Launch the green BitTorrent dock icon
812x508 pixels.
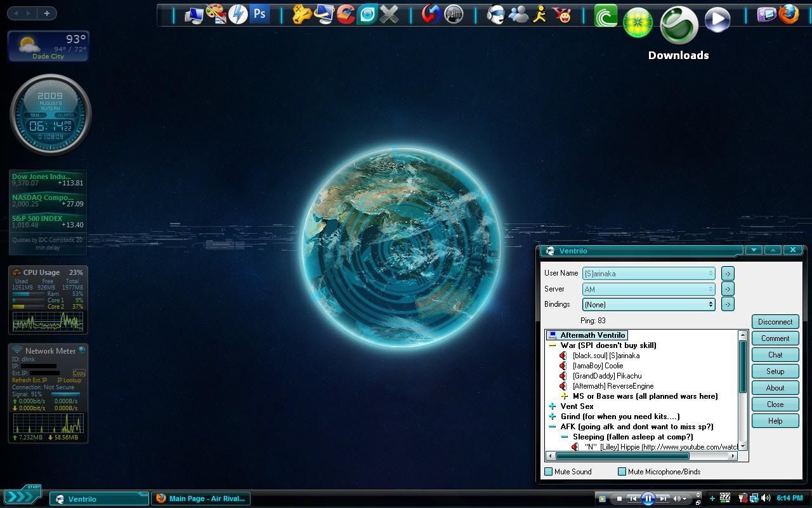click(606, 15)
